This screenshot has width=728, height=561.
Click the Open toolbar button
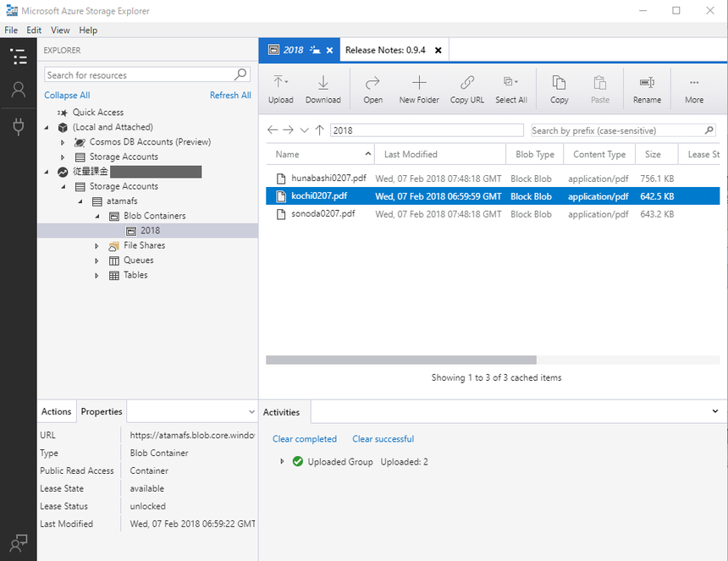point(372,90)
